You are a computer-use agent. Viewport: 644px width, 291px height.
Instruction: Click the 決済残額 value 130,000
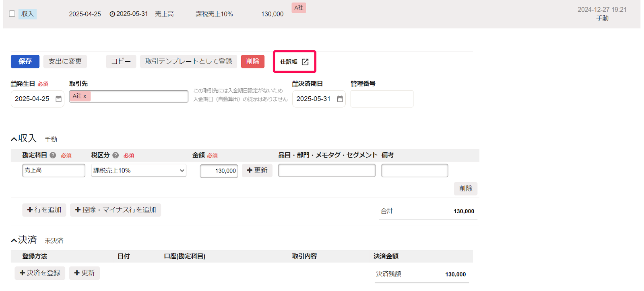[455, 274]
